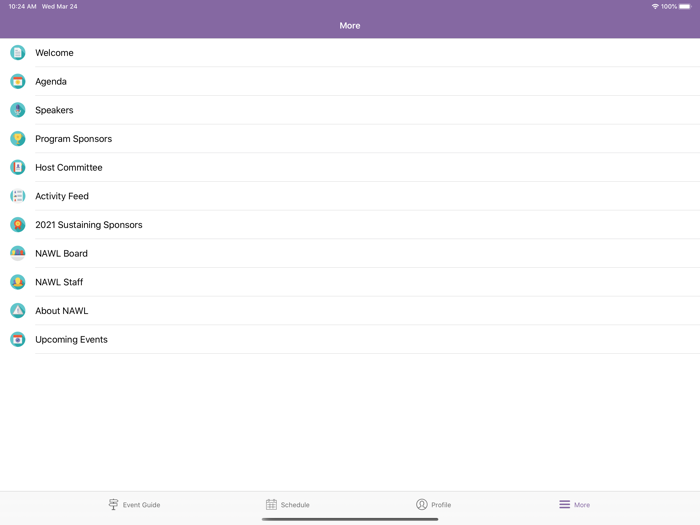The image size is (700, 525).
Task: Switch to the Schedule tab
Action: point(288,504)
